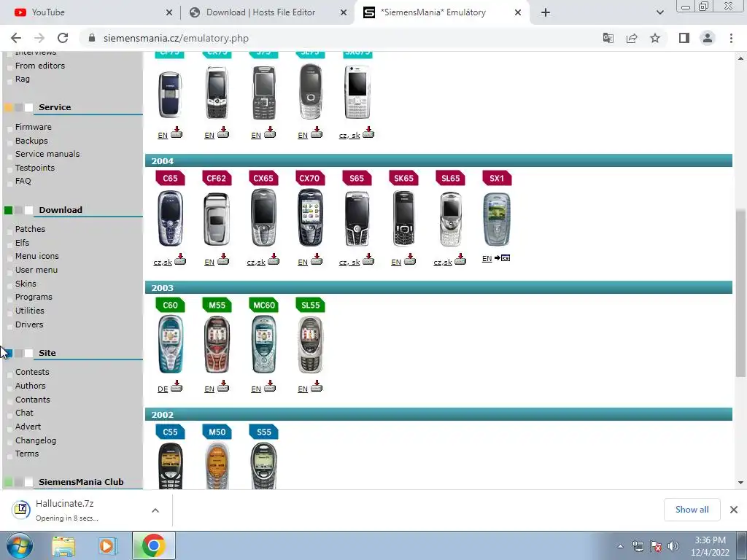
Task: Open the Chrome tab search dropdown
Action: pyautogui.click(x=659, y=12)
